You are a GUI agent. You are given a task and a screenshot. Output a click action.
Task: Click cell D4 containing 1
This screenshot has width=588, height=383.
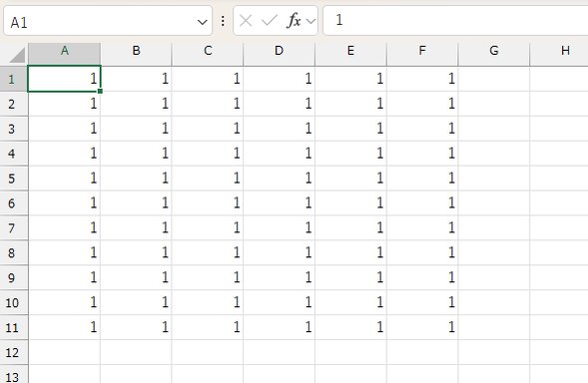(x=279, y=154)
